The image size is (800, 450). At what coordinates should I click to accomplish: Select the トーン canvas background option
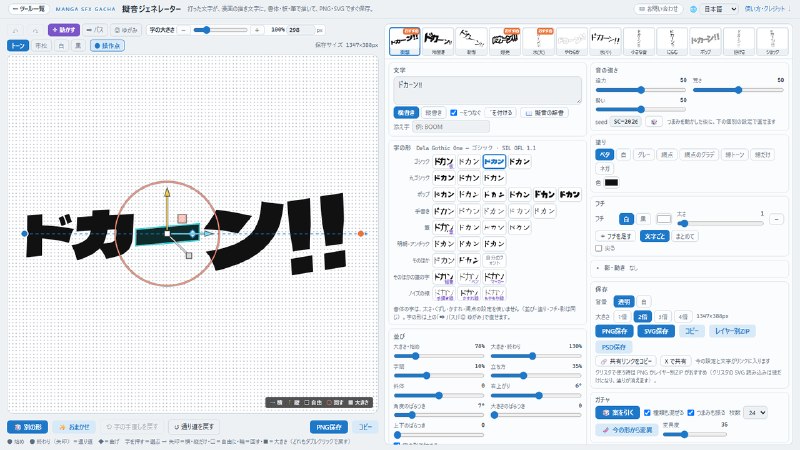(x=18, y=45)
